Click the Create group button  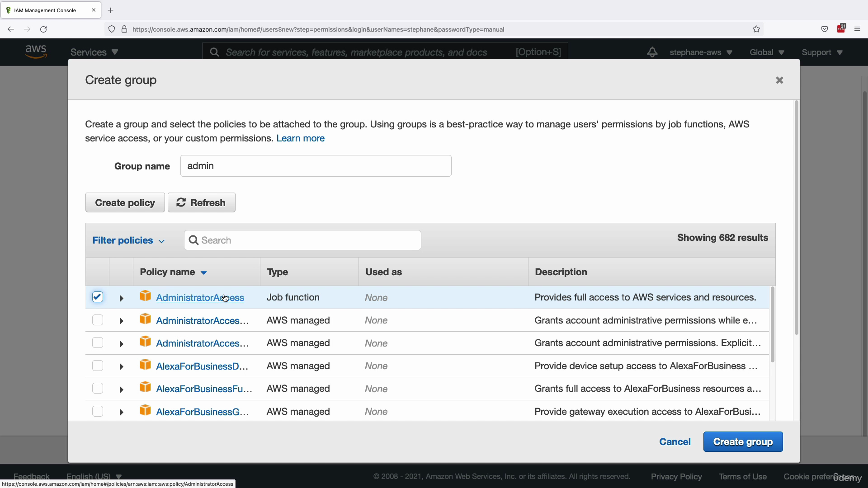[743, 442]
